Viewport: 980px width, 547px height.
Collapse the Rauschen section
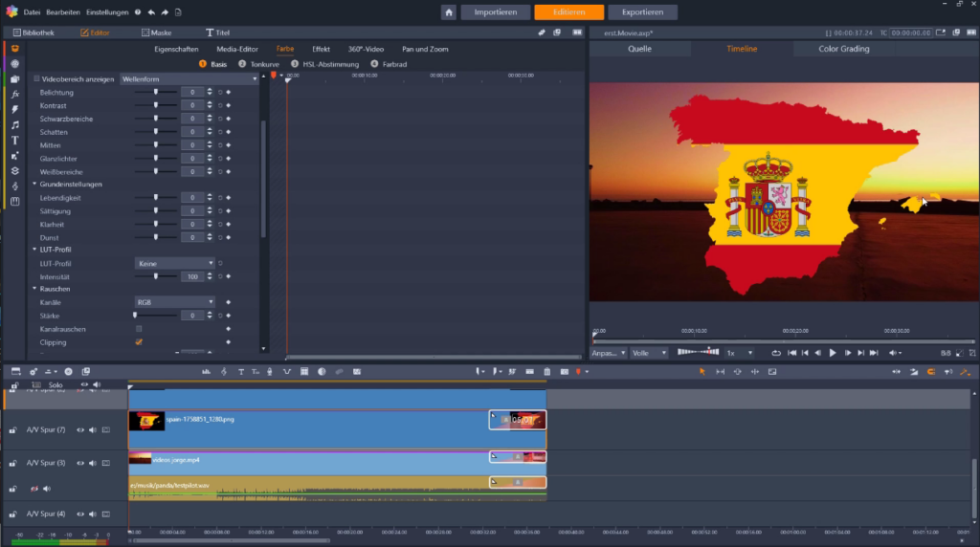[x=35, y=289]
